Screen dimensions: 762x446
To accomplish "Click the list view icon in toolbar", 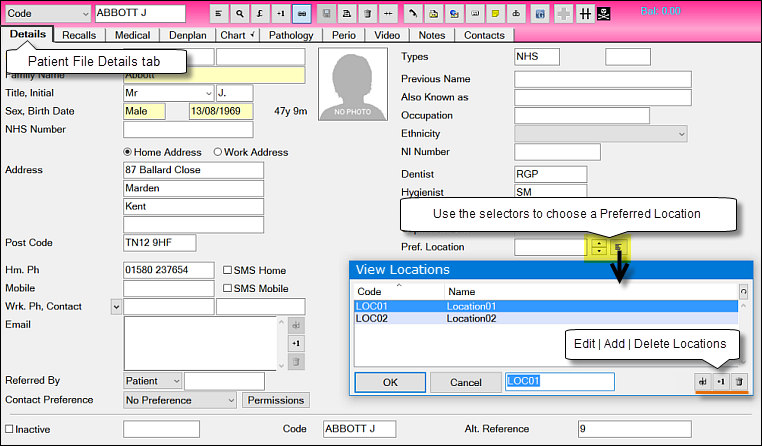I will [x=219, y=14].
